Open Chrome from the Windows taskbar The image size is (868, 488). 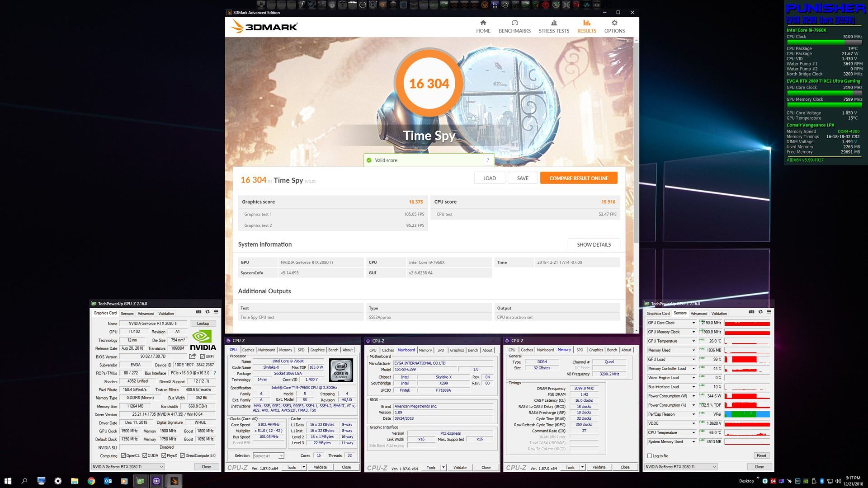[x=91, y=481]
